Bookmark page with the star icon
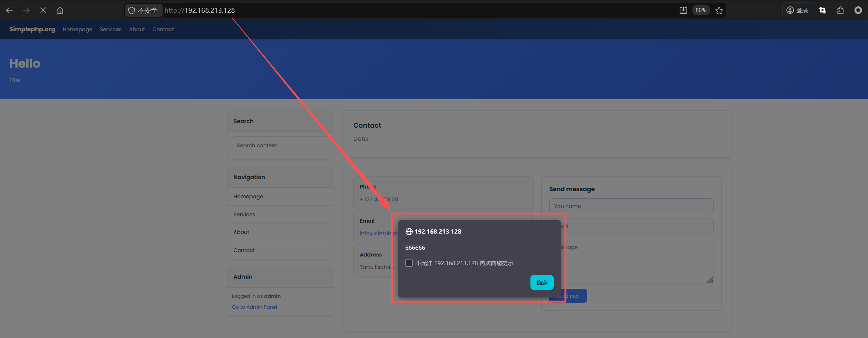Viewport: 868px width, 338px height. tap(719, 11)
